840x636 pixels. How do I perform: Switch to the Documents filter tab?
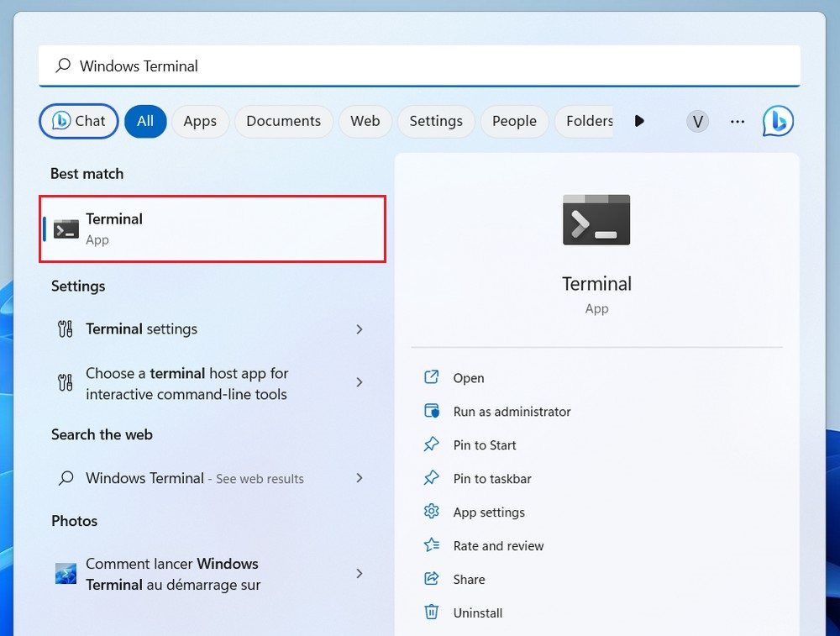283,121
